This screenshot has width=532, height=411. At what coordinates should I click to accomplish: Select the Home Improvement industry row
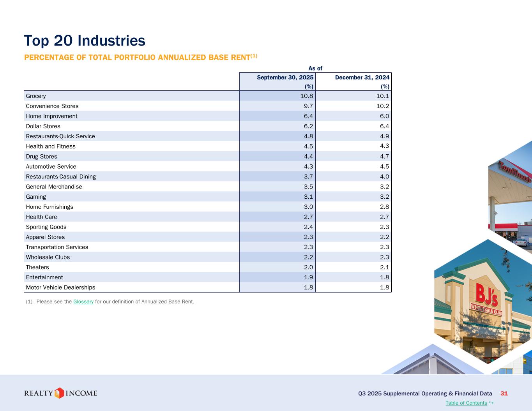point(51,116)
